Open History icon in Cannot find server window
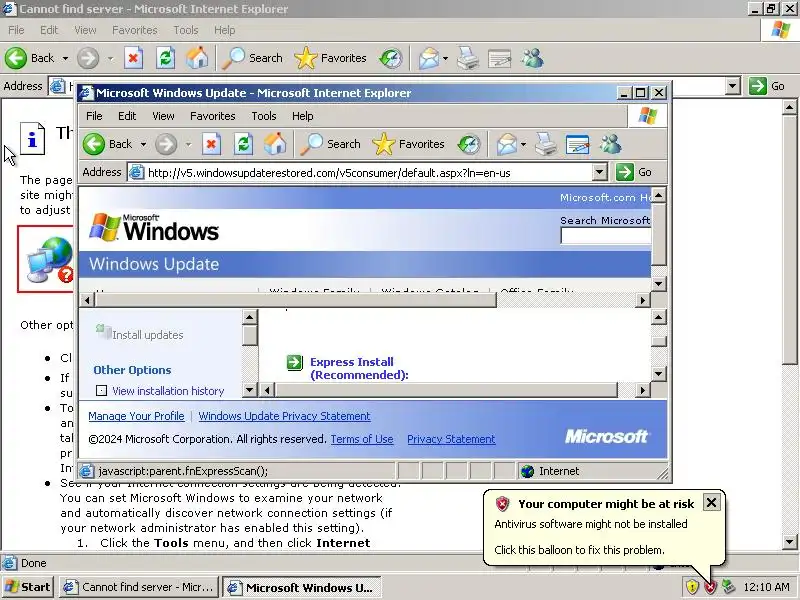This screenshot has width=800, height=600. 391,58
